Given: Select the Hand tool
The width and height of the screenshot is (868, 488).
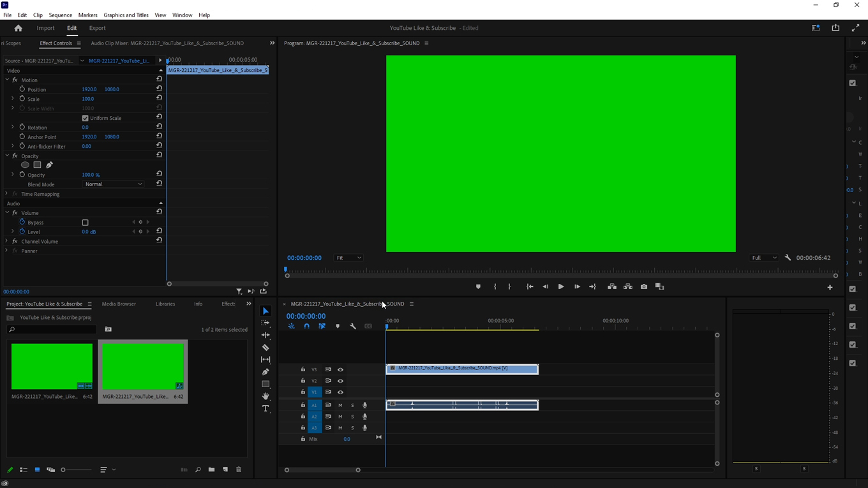Looking at the screenshot, I should pyautogui.click(x=266, y=396).
